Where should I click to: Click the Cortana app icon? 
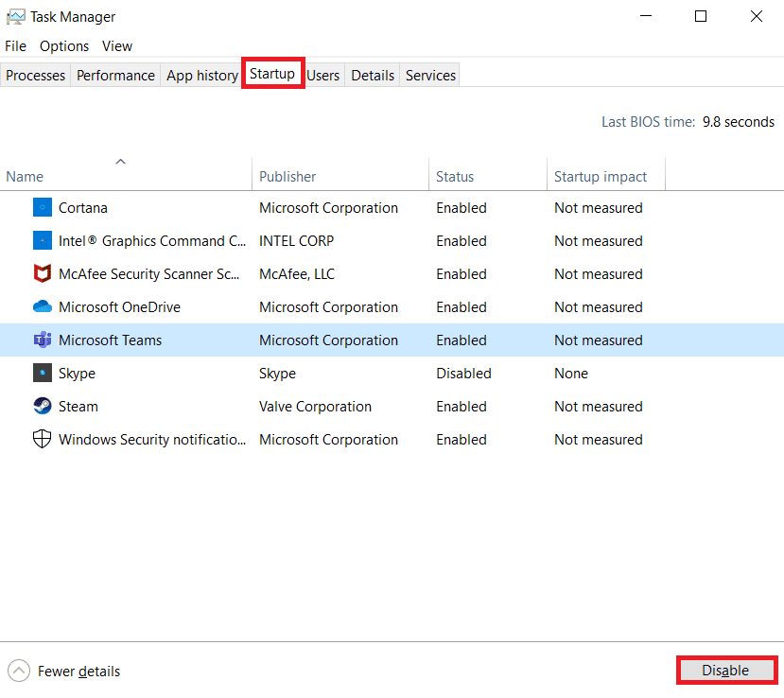[x=42, y=207]
